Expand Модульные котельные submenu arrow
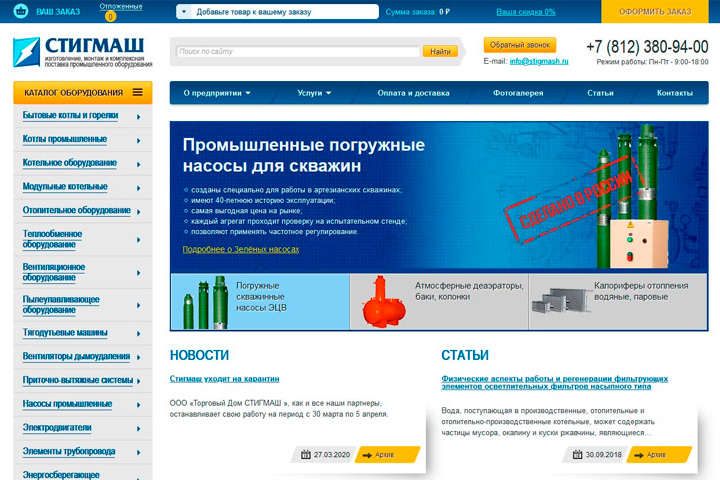The height and width of the screenshot is (480, 720). [x=138, y=188]
